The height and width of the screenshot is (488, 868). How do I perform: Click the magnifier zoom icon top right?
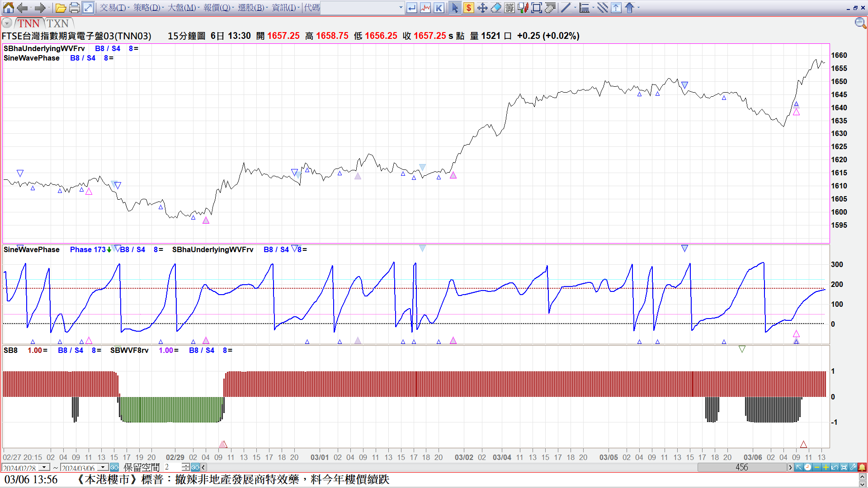(x=860, y=23)
